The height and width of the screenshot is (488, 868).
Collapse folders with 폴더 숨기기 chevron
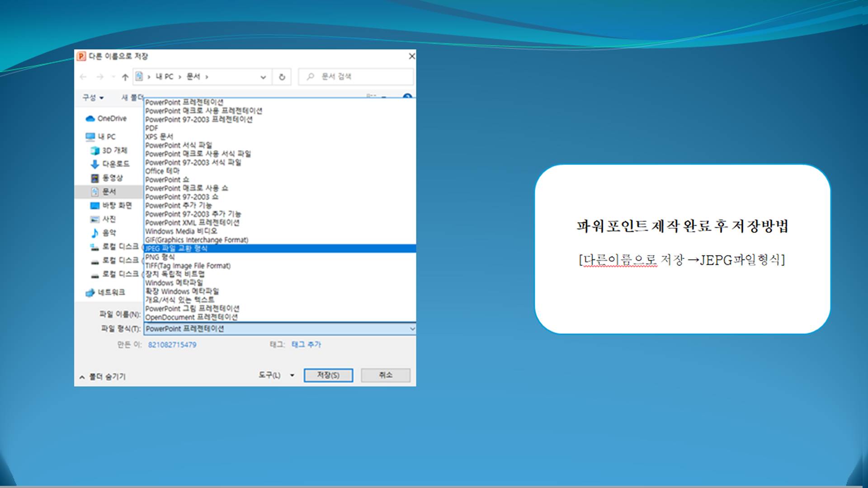(x=82, y=377)
